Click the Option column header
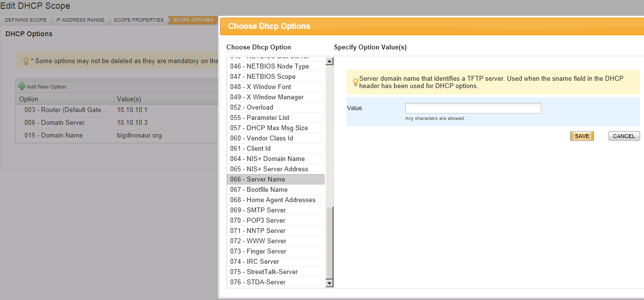644x300 pixels. click(65, 99)
